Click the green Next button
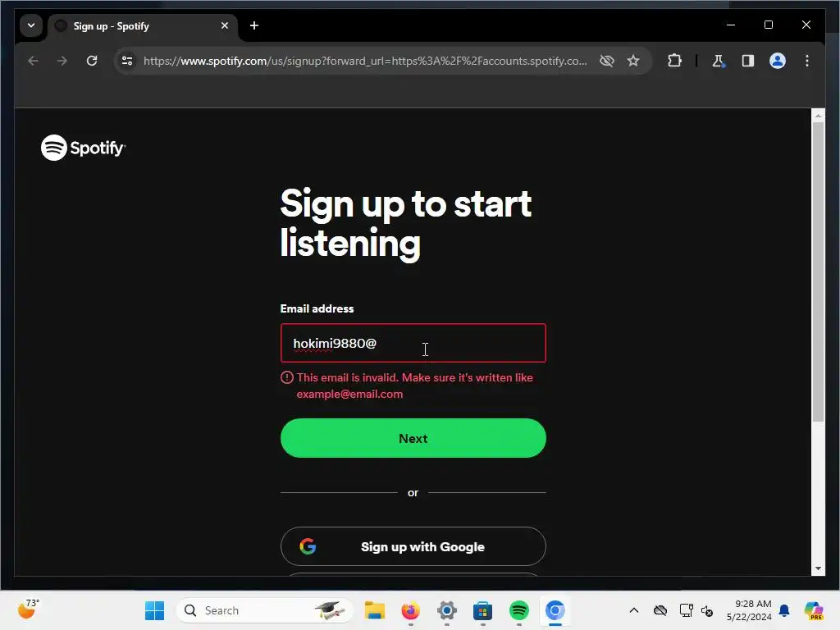Viewport: 840px width, 630px height. (413, 438)
